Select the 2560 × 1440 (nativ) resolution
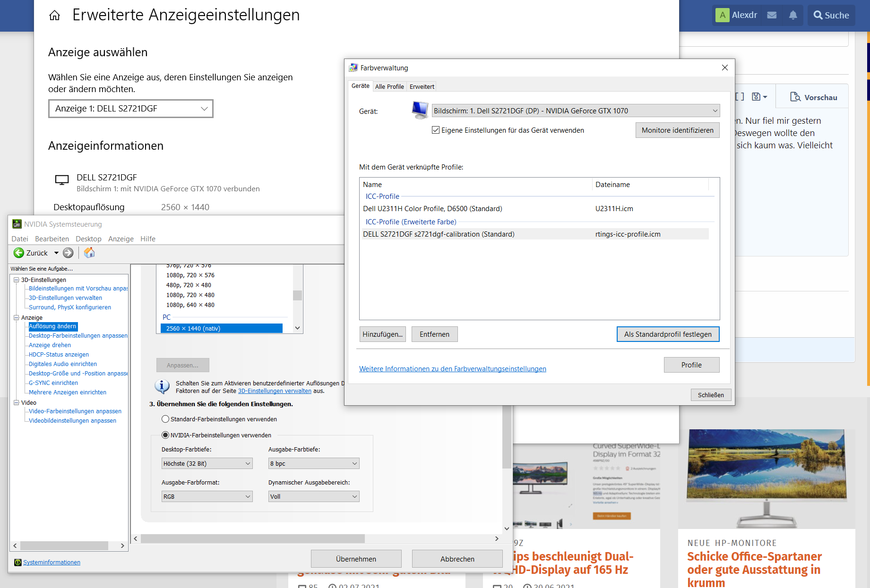870x588 pixels. click(x=222, y=328)
